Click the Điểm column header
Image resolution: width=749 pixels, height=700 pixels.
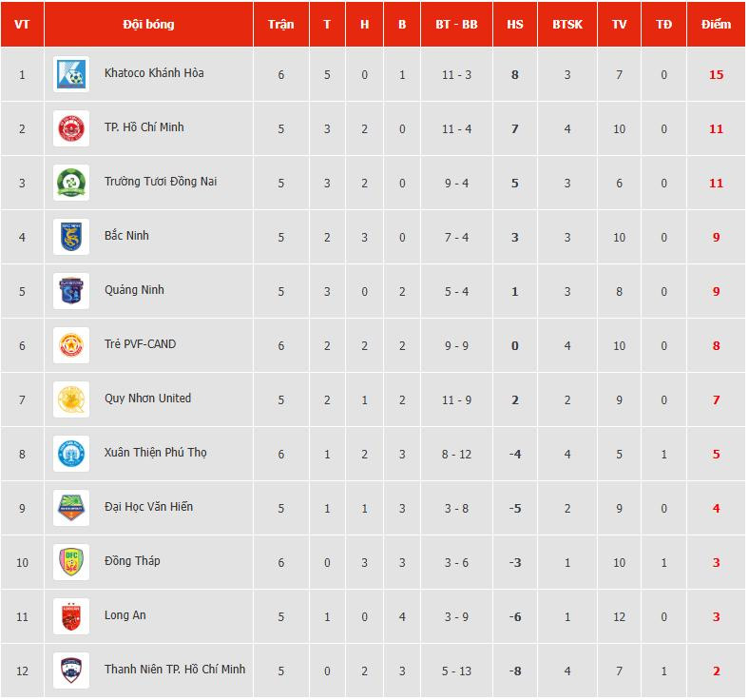[716, 24]
